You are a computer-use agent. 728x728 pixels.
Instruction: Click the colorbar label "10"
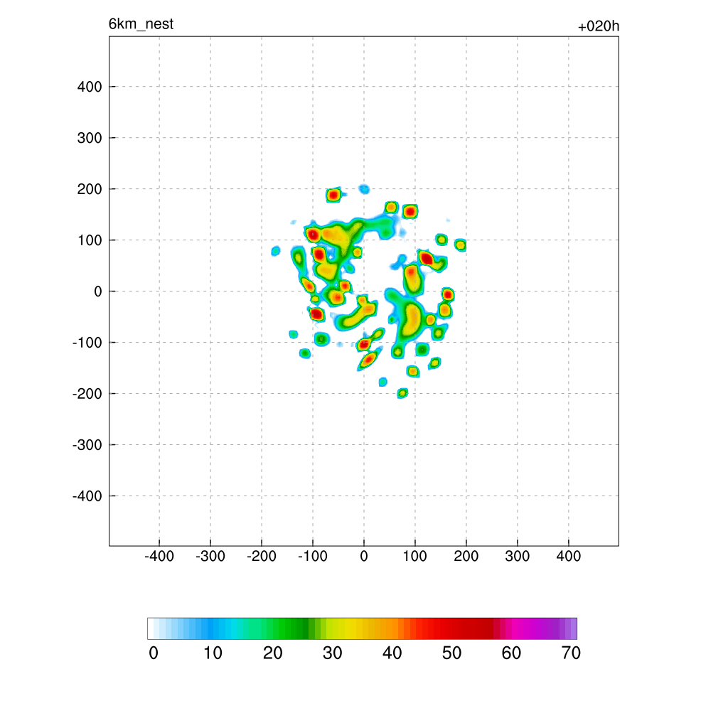pyautogui.click(x=213, y=653)
